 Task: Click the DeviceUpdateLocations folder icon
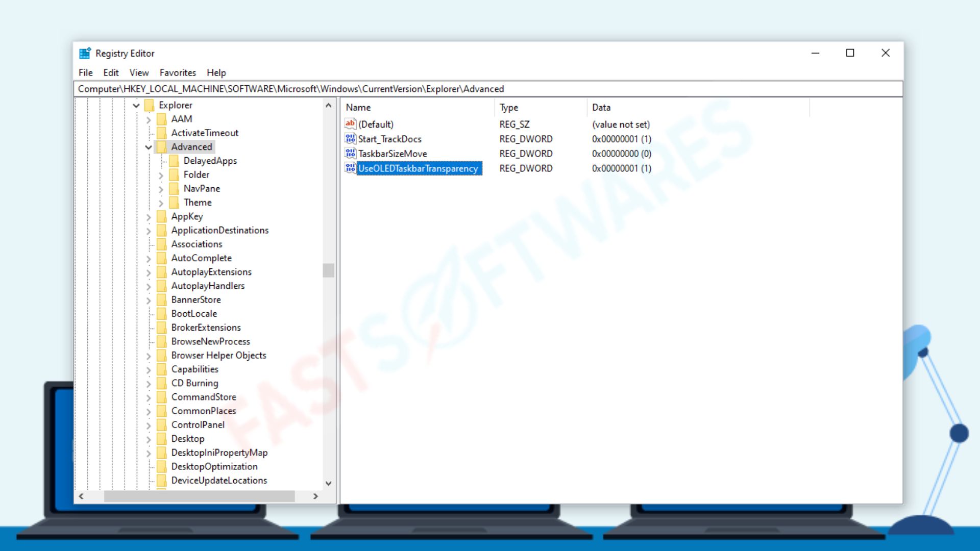click(x=162, y=481)
